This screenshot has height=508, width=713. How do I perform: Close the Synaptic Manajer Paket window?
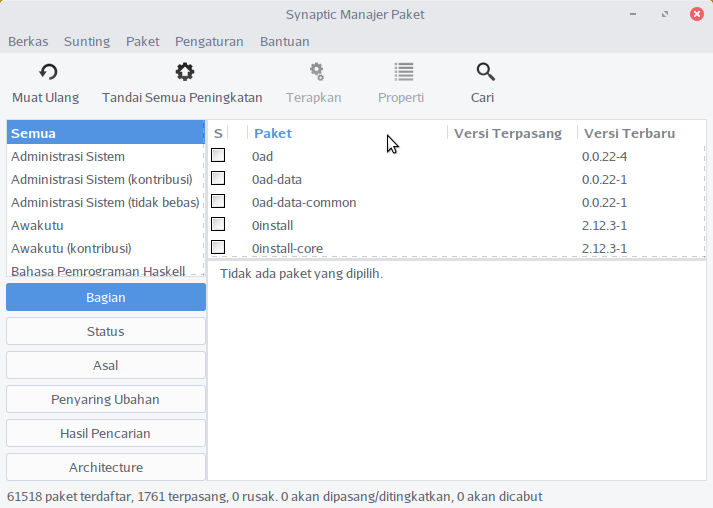click(x=695, y=15)
